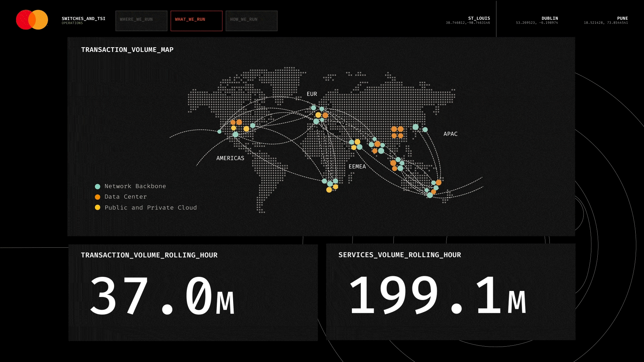Select the WHAT_WE_RUN tab
Viewport: 644px width, 362px height.
pyautogui.click(x=196, y=21)
